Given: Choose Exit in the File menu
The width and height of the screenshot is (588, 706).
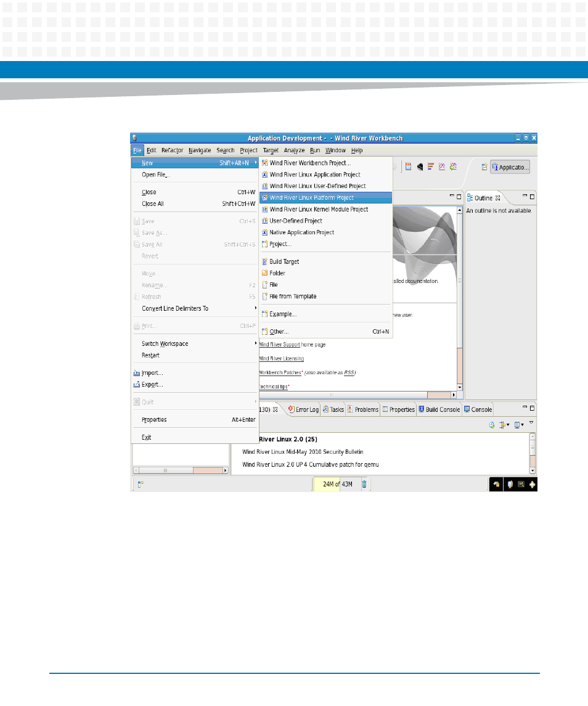Looking at the screenshot, I should pos(195,438).
